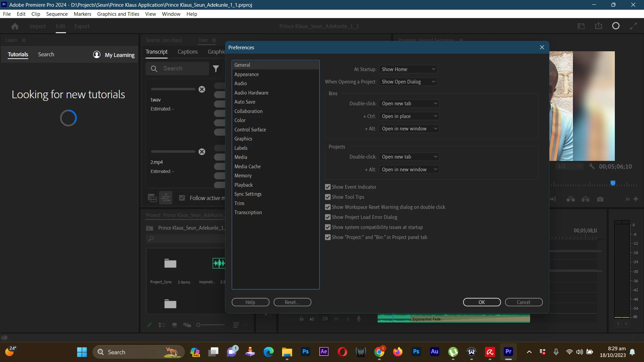
Task: Click the filter funnel icon in Transcript panel
Action: point(216,69)
